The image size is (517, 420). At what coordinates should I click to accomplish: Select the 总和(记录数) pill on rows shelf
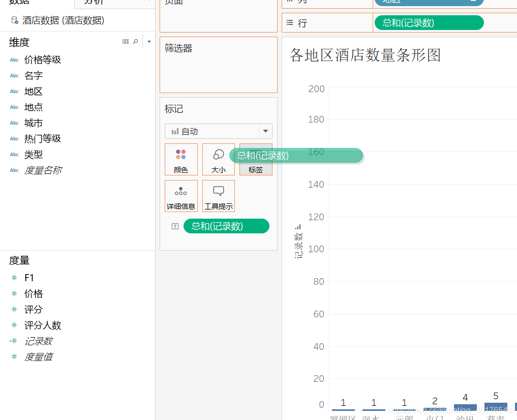tap(429, 22)
